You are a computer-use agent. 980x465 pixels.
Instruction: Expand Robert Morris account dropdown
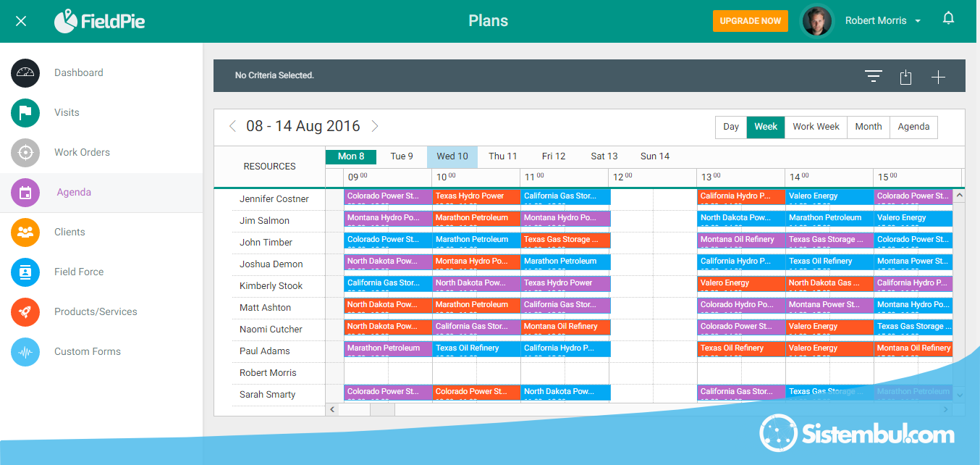(918, 21)
